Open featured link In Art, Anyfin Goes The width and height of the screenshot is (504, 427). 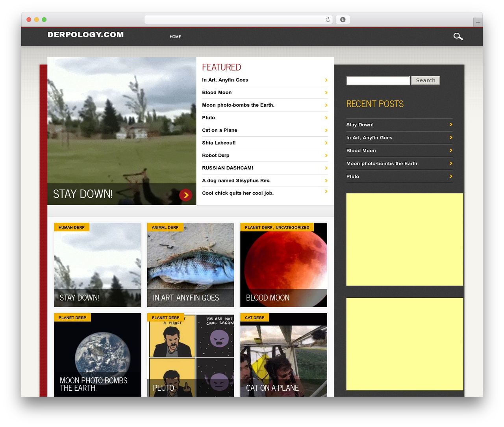pyautogui.click(x=225, y=80)
